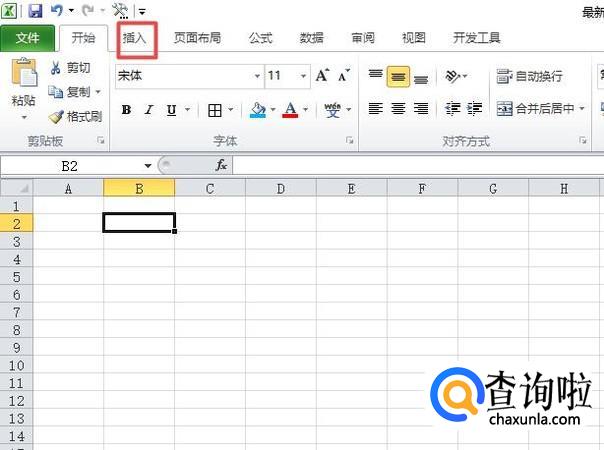Click in the formula bar input
Viewport: 604px width, 450px height.
(418, 166)
